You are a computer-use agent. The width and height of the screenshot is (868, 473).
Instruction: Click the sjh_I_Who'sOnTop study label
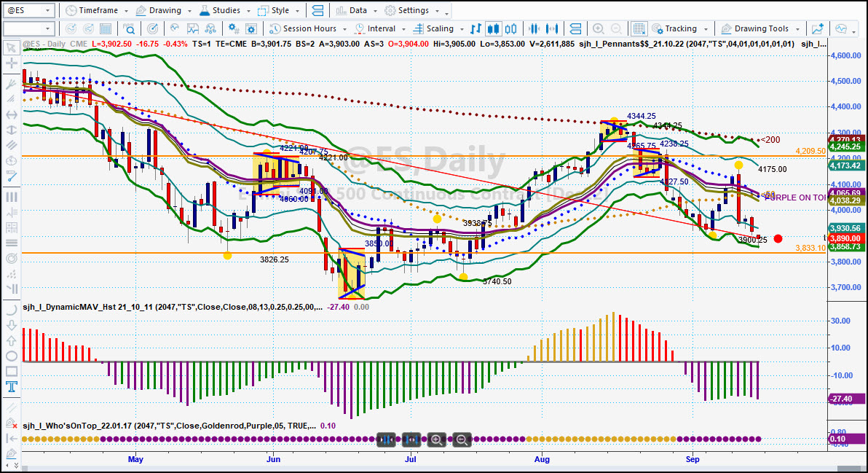coord(170,426)
